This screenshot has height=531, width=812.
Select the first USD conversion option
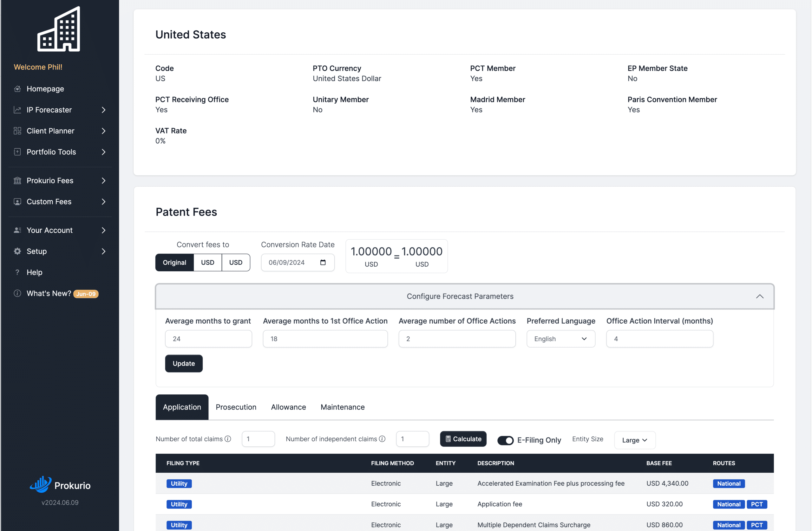tap(207, 262)
